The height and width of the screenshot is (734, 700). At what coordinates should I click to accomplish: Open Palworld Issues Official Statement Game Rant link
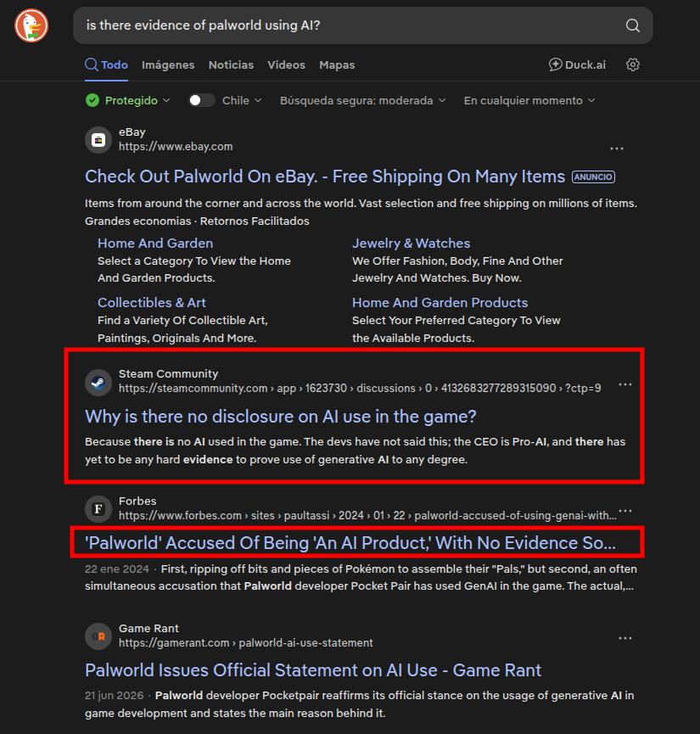coord(313,670)
